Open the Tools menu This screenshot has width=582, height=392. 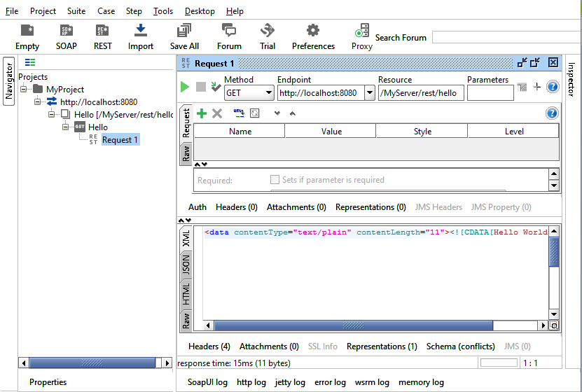coord(163,11)
